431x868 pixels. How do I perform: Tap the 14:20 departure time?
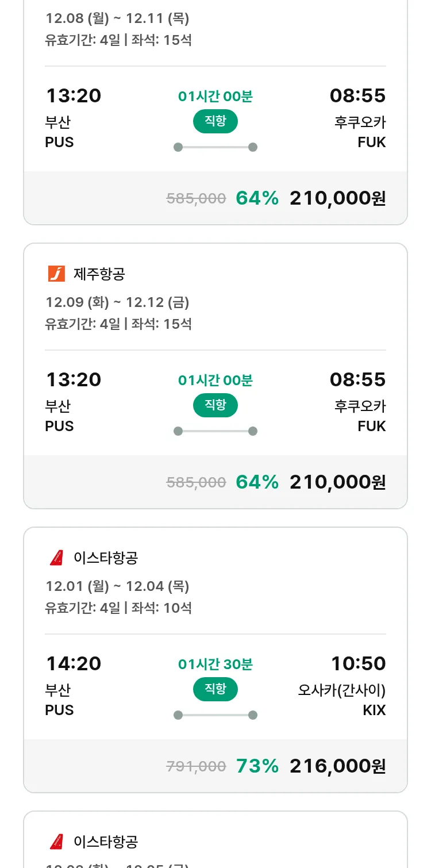(x=74, y=663)
